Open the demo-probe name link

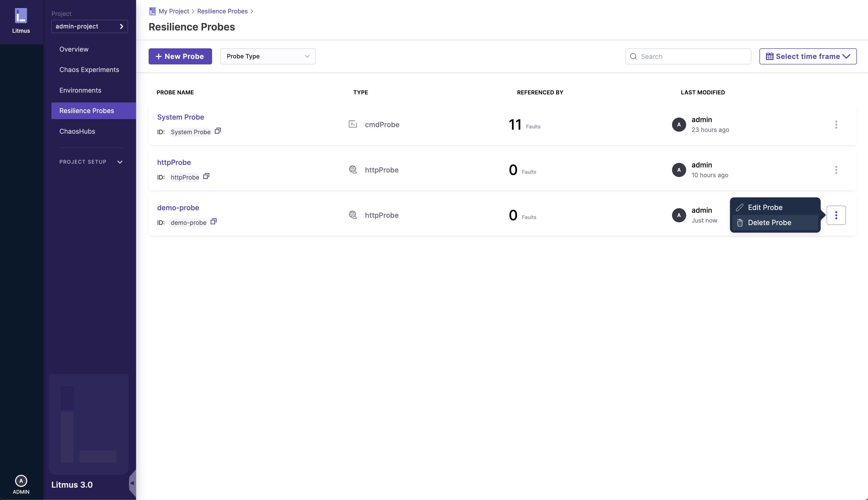(178, 208)
